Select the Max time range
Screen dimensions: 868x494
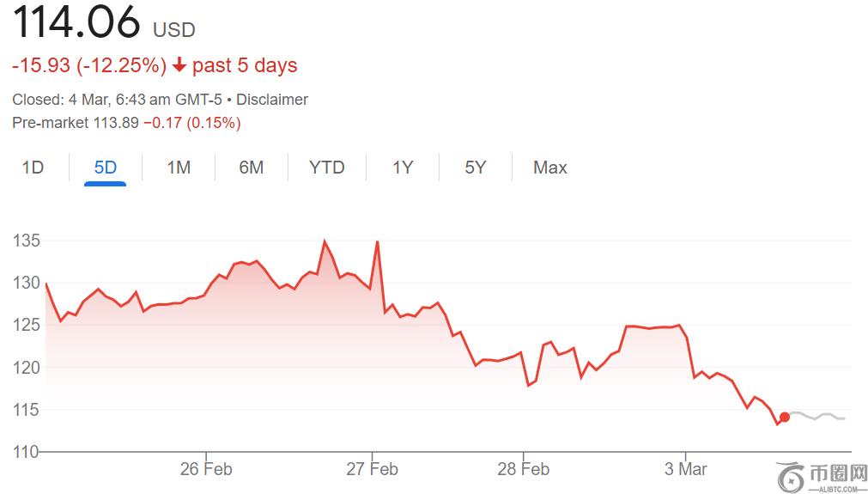[x=549, y=168]
